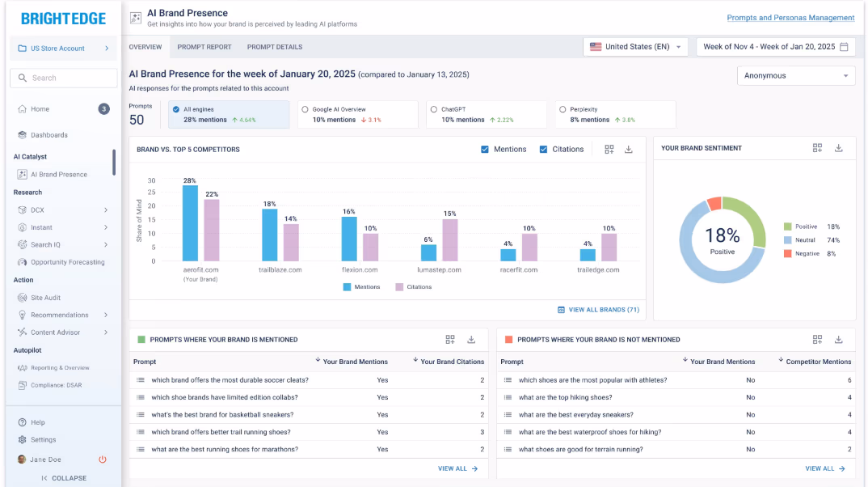Add brand mentioned prompts widget to dashboard

point(450,340)
